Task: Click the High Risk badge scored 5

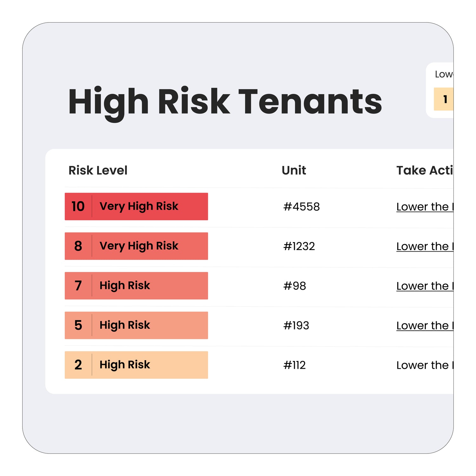Action: click(x=136, y=325)
